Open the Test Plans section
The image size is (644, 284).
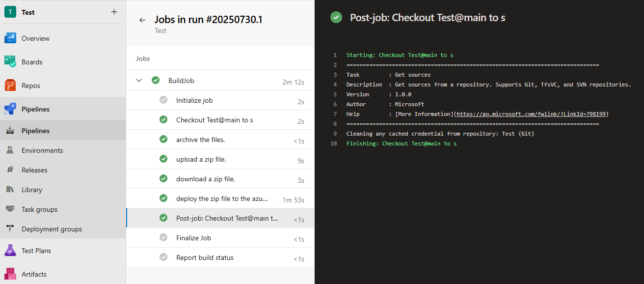point(37,250)
